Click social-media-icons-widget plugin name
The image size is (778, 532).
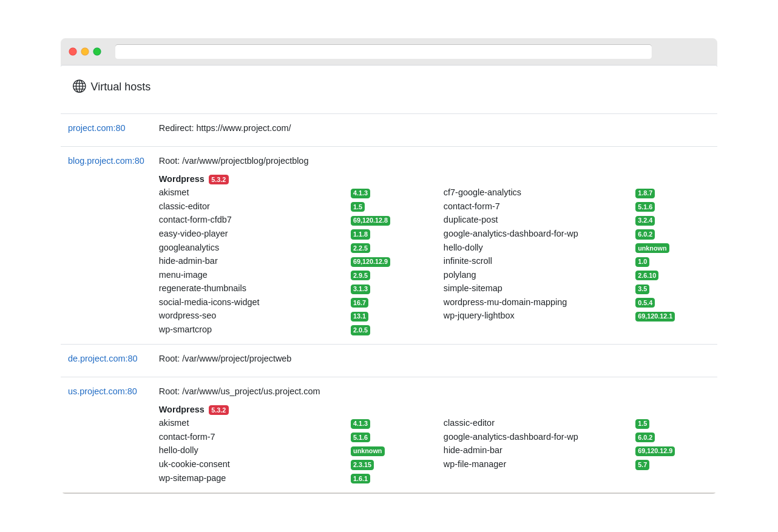pyautogui.click(x=209, y=302)
